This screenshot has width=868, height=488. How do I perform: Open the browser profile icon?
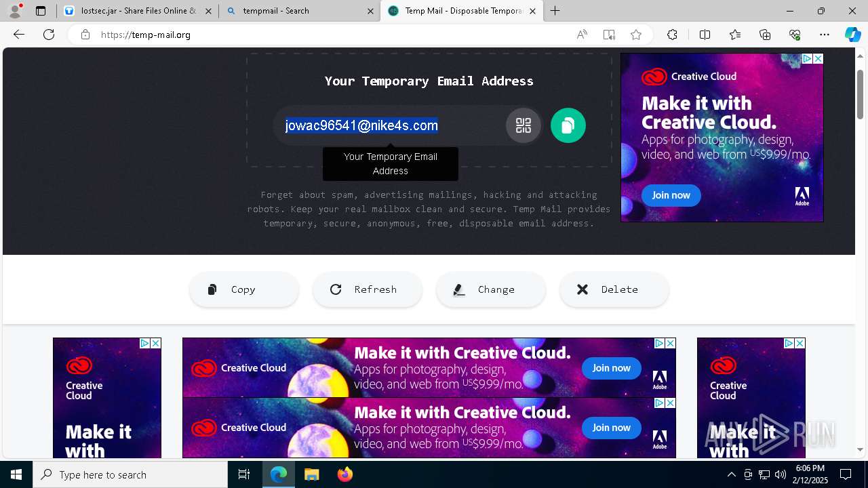[x=15, y=11]
